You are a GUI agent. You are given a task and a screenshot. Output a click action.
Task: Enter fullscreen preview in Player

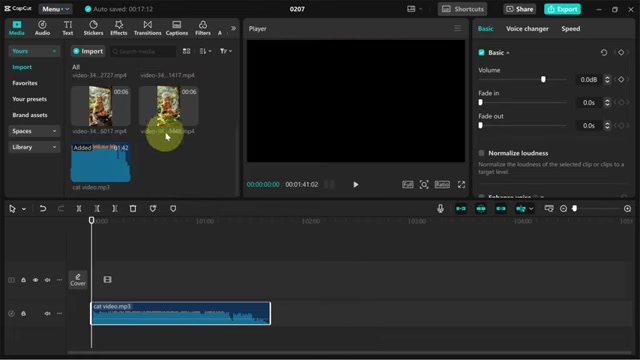pos(461,184)
